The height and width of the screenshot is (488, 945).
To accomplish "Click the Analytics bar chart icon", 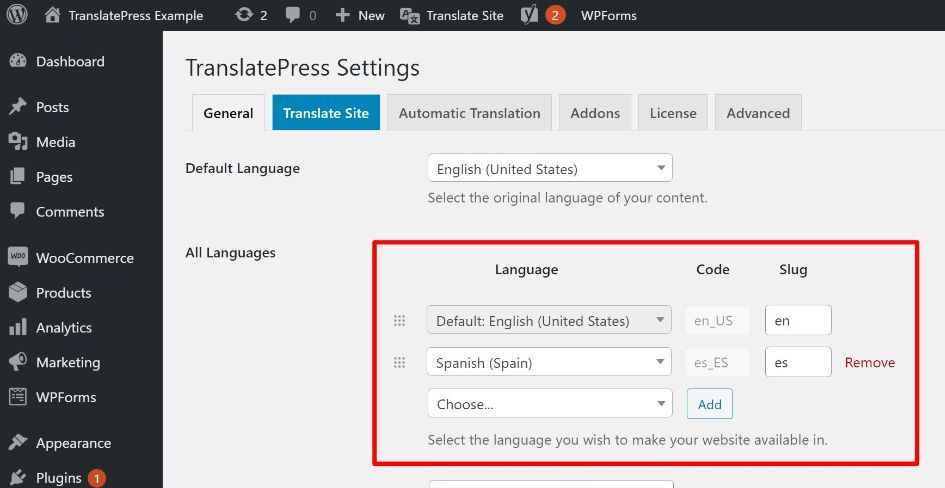I will pyautogui.click(x=17, y=327).
